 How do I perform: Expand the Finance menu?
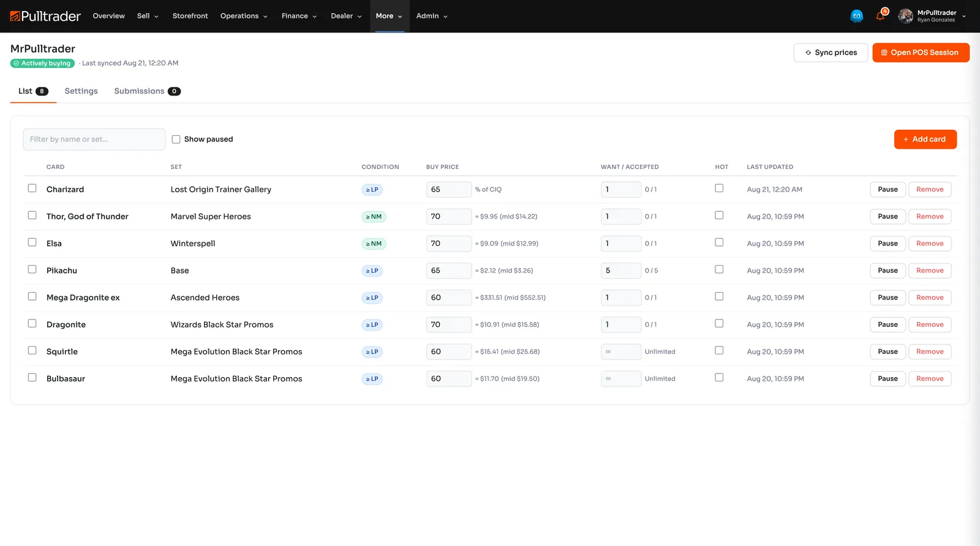pos(299,16)
